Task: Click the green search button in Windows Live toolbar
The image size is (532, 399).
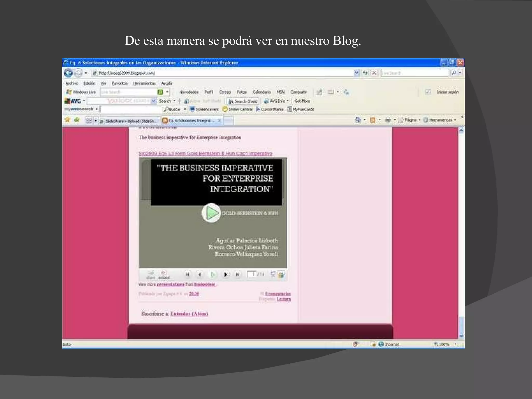Action: [x=160, y=92]
